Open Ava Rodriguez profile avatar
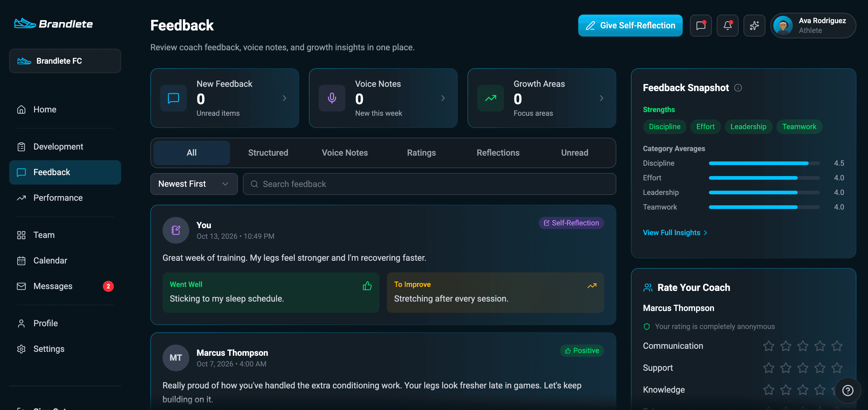The image size is (868, 410). click(783, 25)
